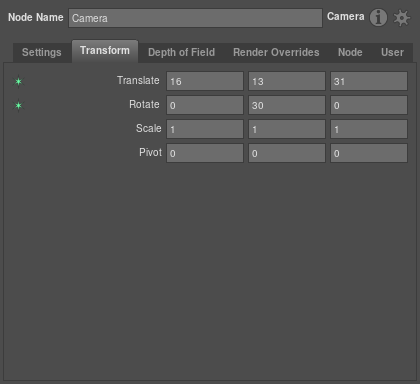
Task: Click the middle Scale field
Action: (x=287, y=129)
